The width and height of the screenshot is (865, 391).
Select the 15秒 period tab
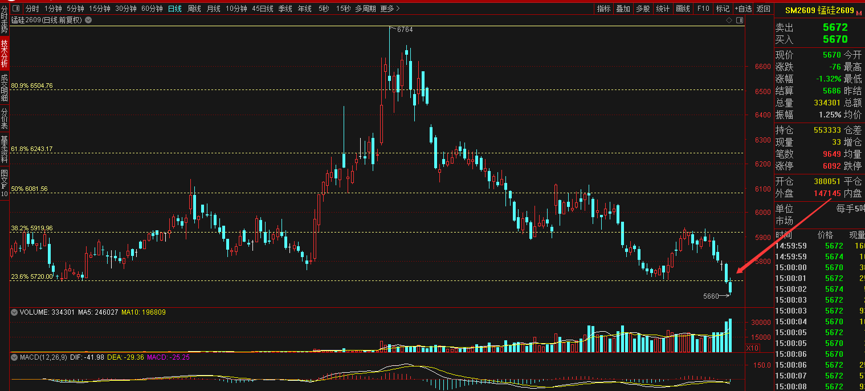(x=343, y=8)
